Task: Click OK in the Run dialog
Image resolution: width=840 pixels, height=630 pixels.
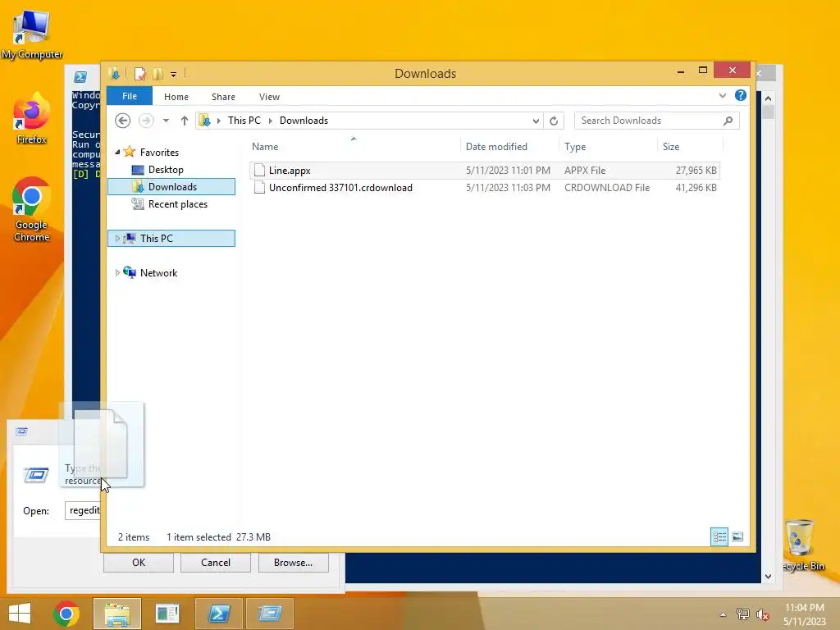Action: click(x=138, y=563)
